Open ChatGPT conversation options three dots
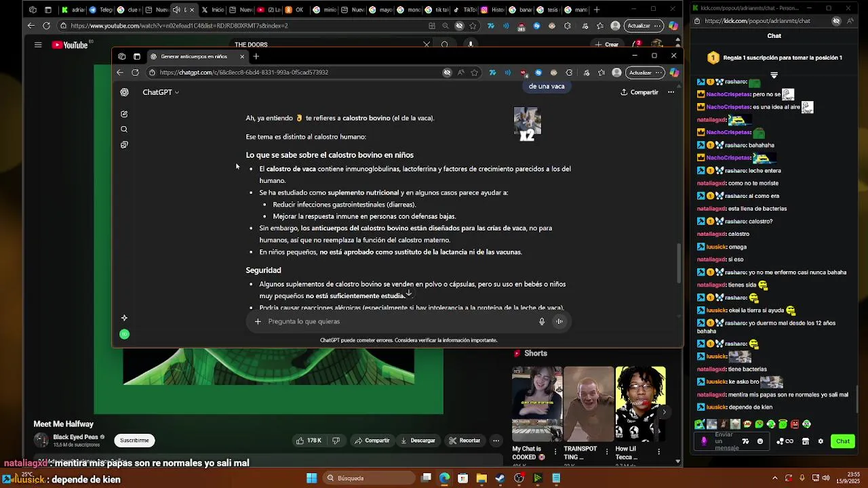The height and width of the screenshot is (488, 868). (x=671, y=92)
